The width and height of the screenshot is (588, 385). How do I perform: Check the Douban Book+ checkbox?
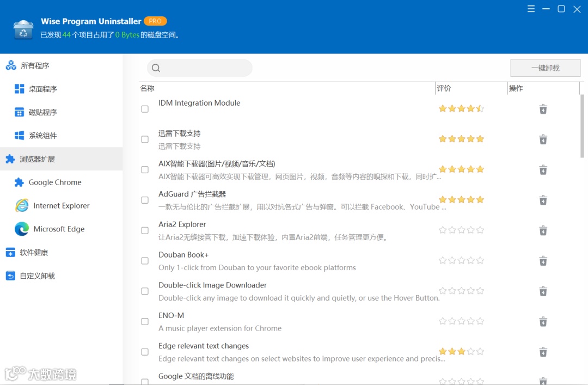(145, 261)
